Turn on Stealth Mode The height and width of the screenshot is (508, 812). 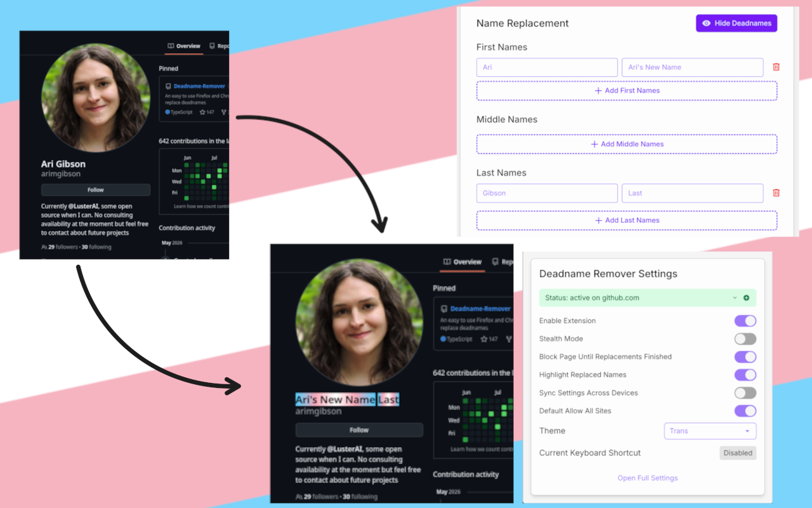click(x=745, y=339)
